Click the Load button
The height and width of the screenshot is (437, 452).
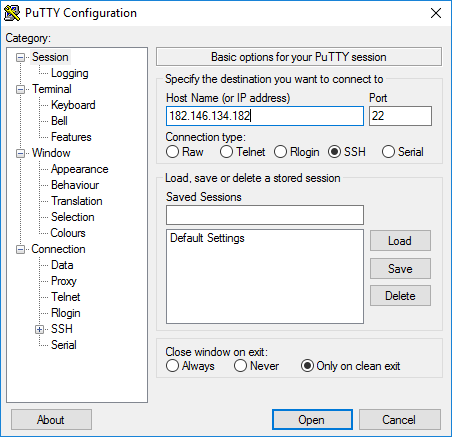coord(400,241)
